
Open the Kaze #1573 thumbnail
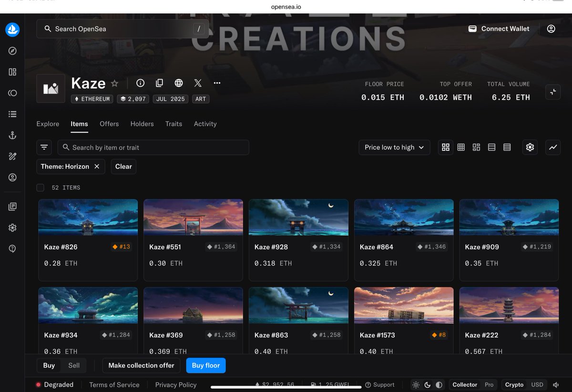pyautogui.click(x=404, y=305)
